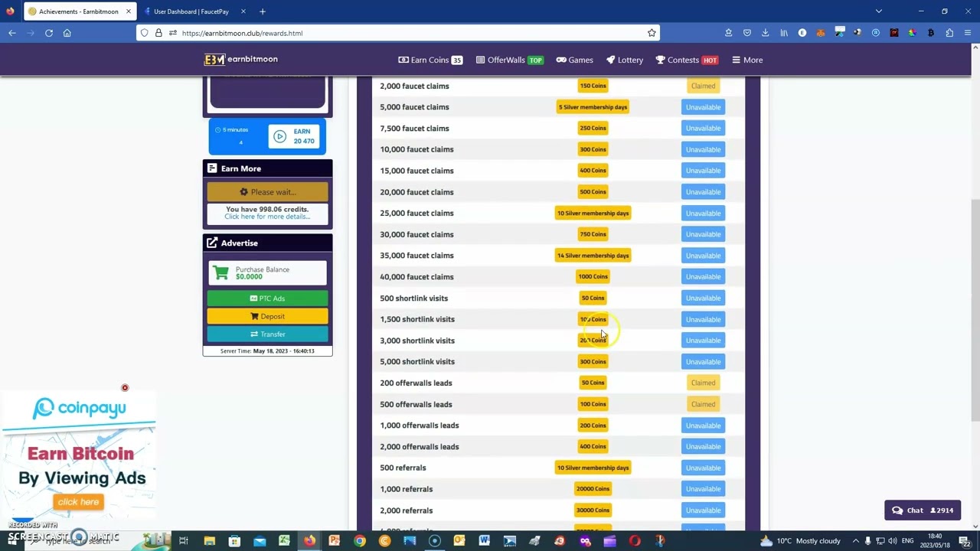Click the page vertical scrollbar thumb
The height and width of the screenshot is (551, 980).
[x=975, y=310]
